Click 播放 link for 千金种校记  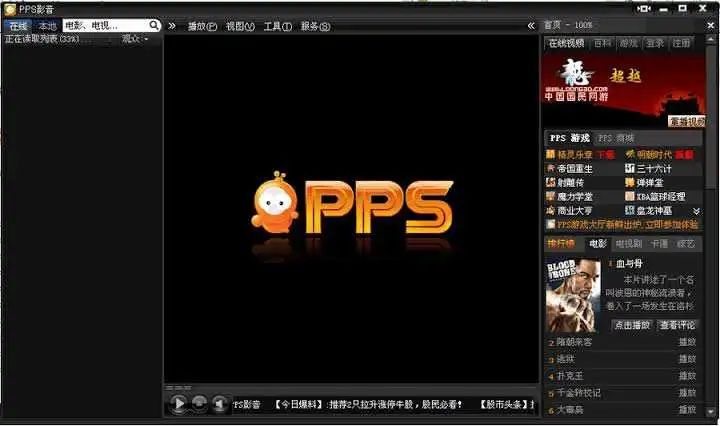click(x=687, y=393)
